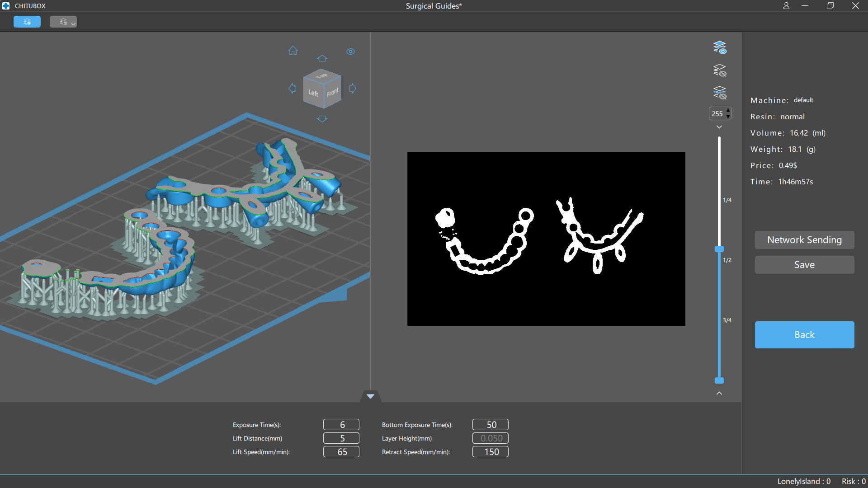Click the home view icon
This screenshot has width=868, height=488.
(293, 51)
